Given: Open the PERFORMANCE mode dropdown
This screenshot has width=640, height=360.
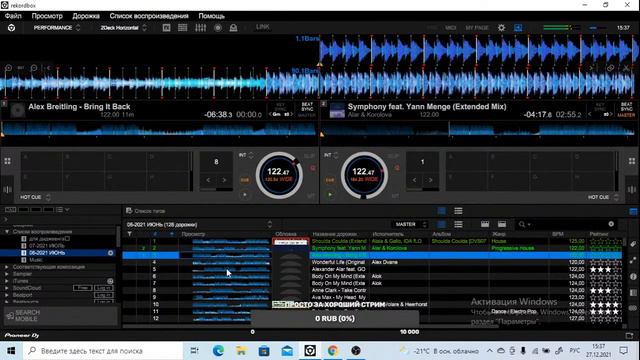Looking at the screenshot, I should (57, 28).
